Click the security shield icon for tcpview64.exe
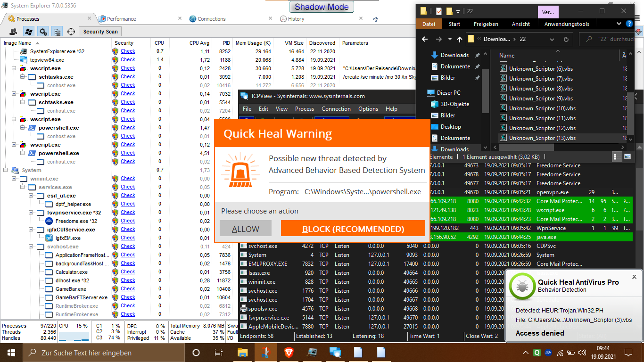The width and height of the screenshot is (644, 362). [x=116, y=60]
